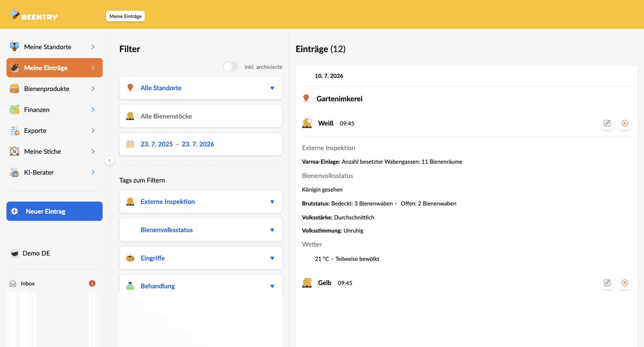Click the KI-Berater AI bee icon
The width and height of the screenshot is (644, 347).
(14, 172)
